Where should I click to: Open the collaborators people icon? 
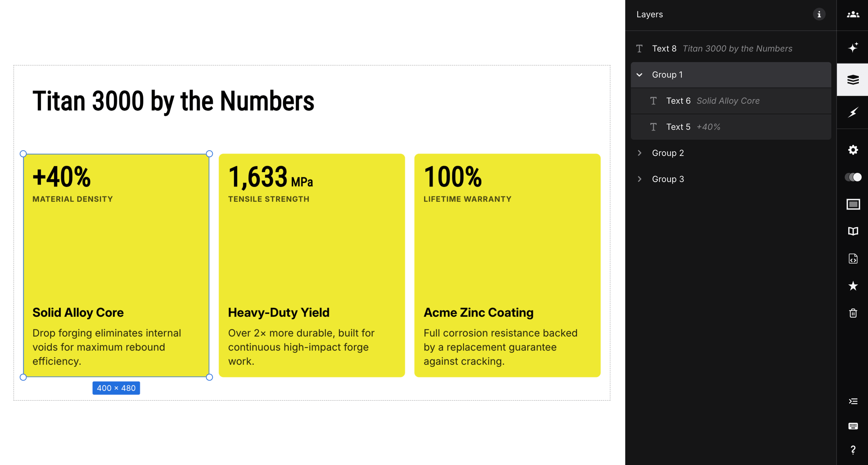[853, 14]
